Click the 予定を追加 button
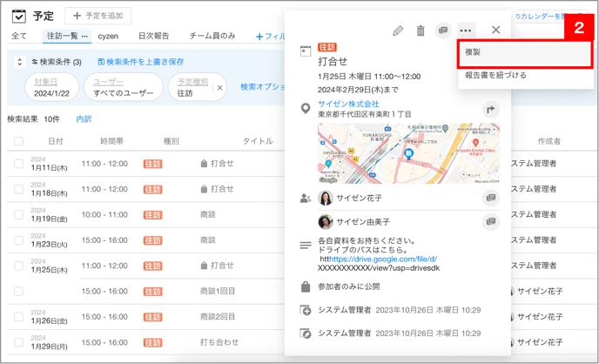Image resolution: width=599 pixels, height=364 pixels. click(x=98, y=16)
